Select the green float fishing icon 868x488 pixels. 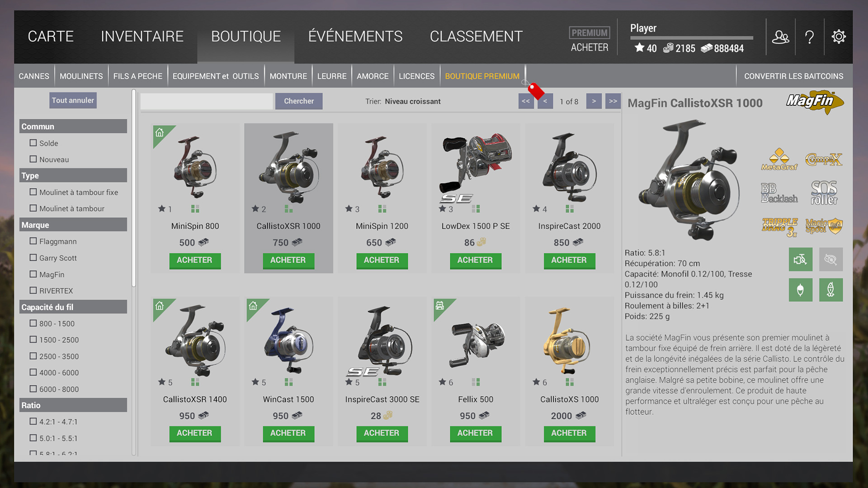pyautogui.click(x=800, y=290)
